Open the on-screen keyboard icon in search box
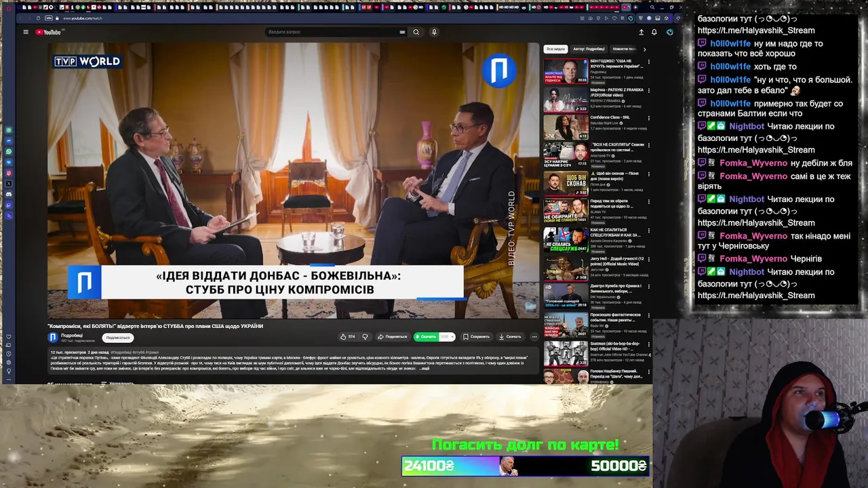 coord(402,32)
